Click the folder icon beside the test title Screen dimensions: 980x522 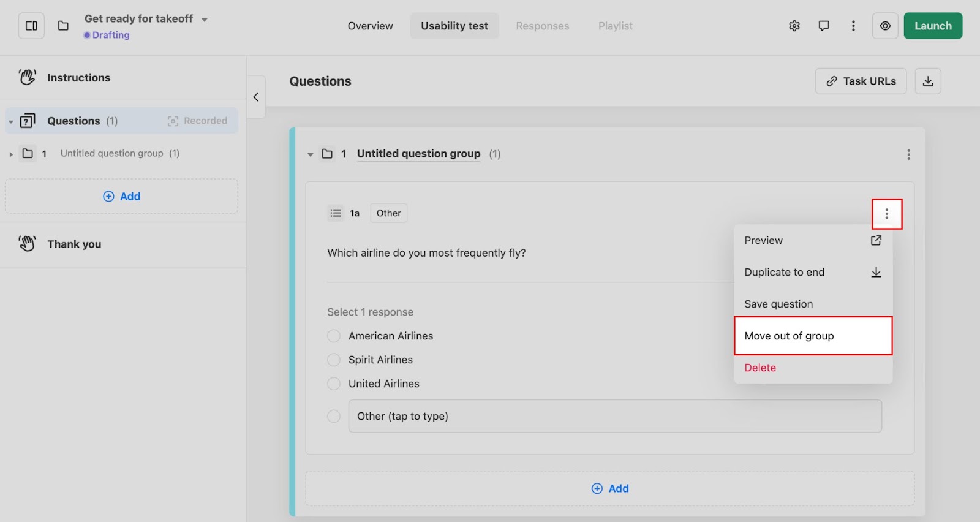[x=63, y=26]
